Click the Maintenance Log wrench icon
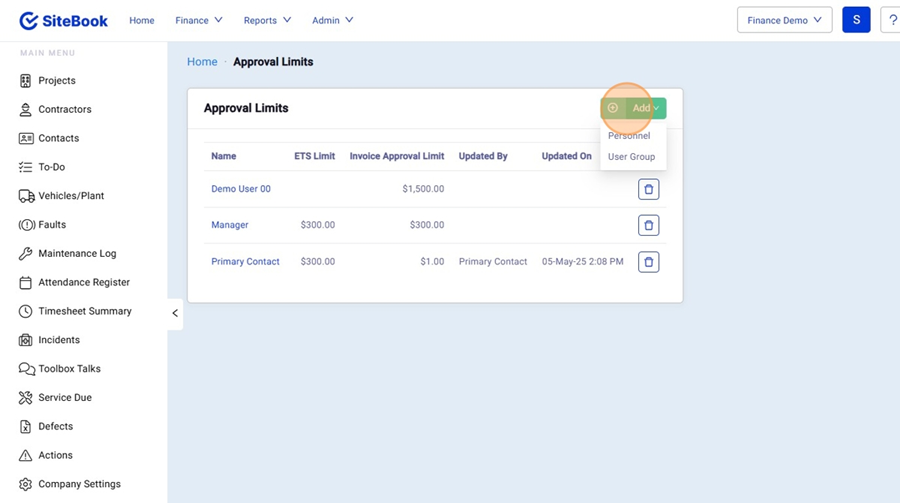 tap(26, 254)
